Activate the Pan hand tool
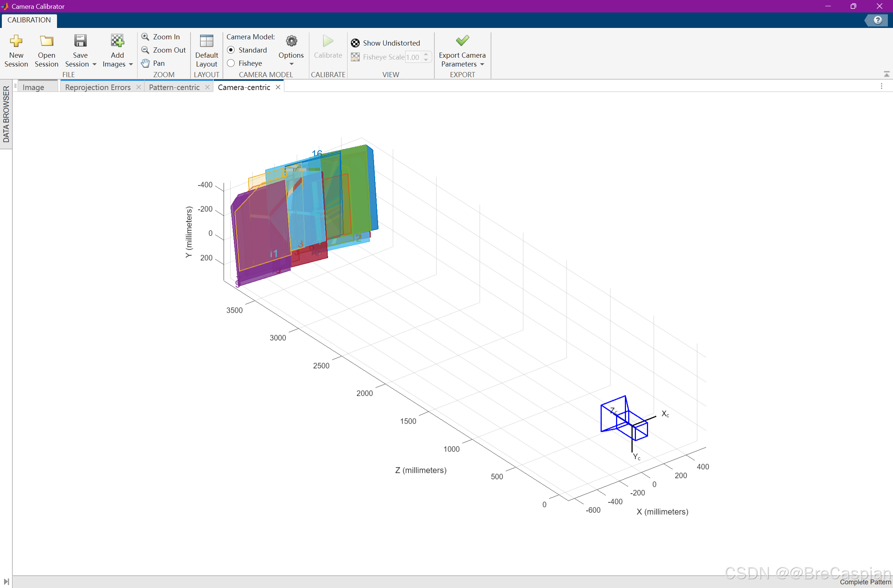 pyautogui.click(x=153, y=63)
